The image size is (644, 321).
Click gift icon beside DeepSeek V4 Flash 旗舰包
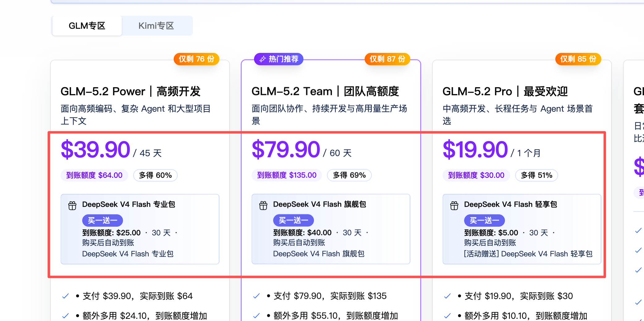click(x=263, y=206)
